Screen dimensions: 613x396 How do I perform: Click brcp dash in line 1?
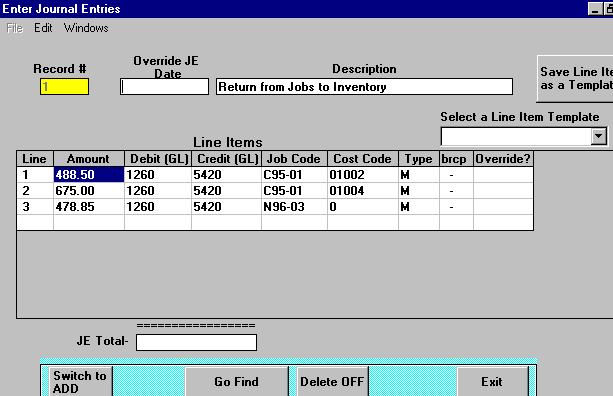pyautogui.click(x=456, y=175)
